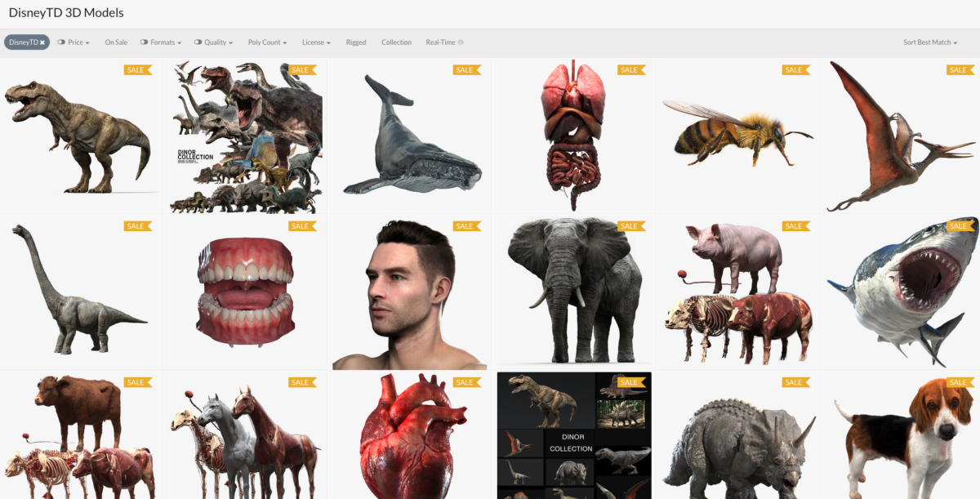Open the teeth and gums mouth model
980x499 pixels.
[x=246, y=292]
